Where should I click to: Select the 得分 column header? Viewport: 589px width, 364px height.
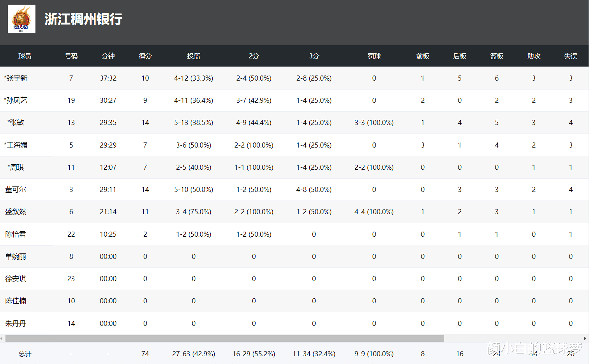coord(145,56)
